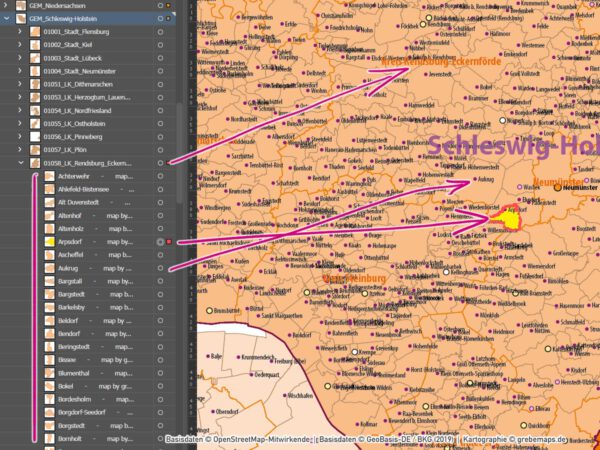Expand the 01054_LK_Nordfriesland layer
600x450 pixels.
pos(20,111)
